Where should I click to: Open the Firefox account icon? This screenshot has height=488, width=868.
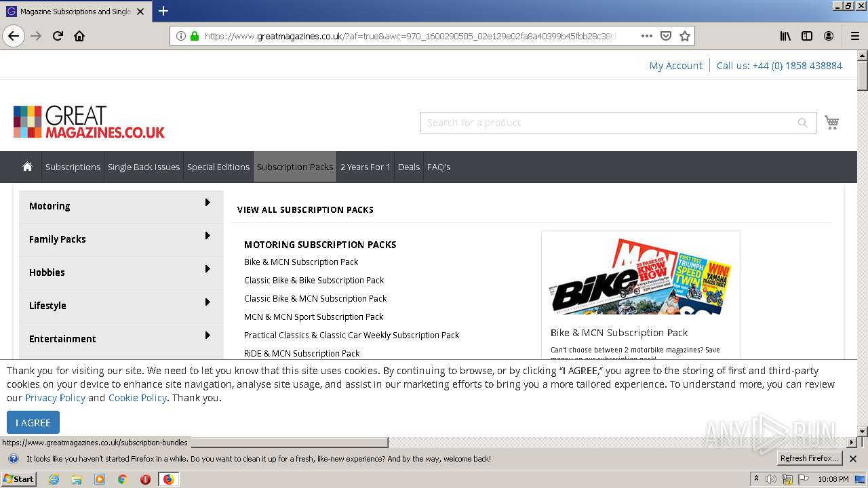829,36
